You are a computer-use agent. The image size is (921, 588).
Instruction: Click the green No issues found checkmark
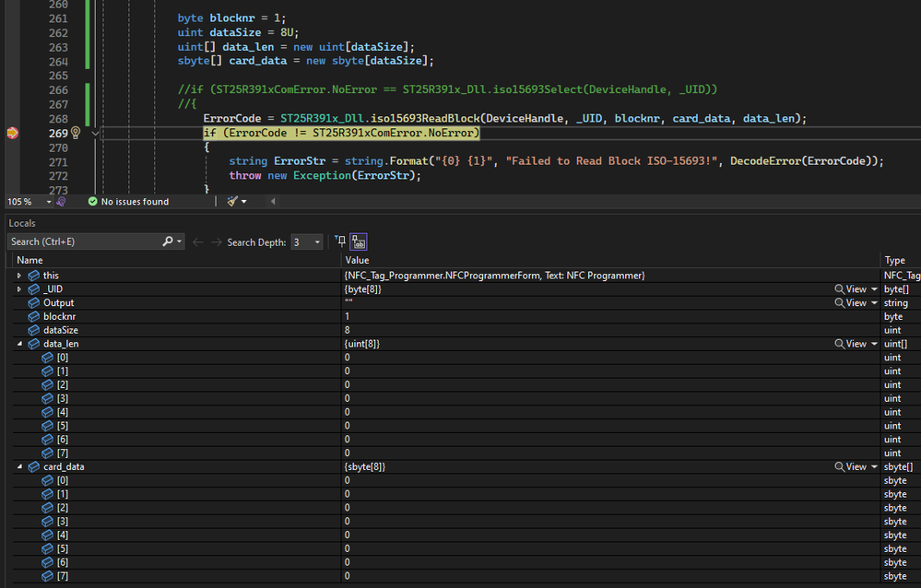coord(93,202)
